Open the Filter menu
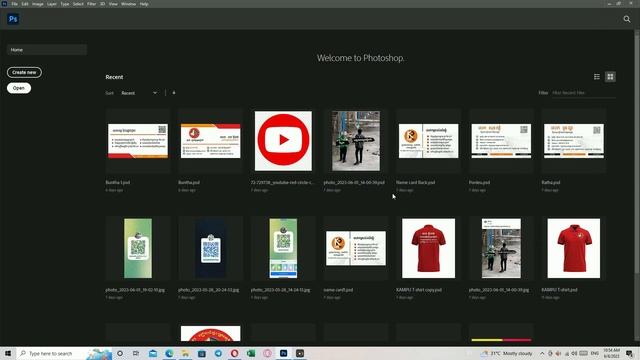640x360 pixels. [x=91, y=4]
